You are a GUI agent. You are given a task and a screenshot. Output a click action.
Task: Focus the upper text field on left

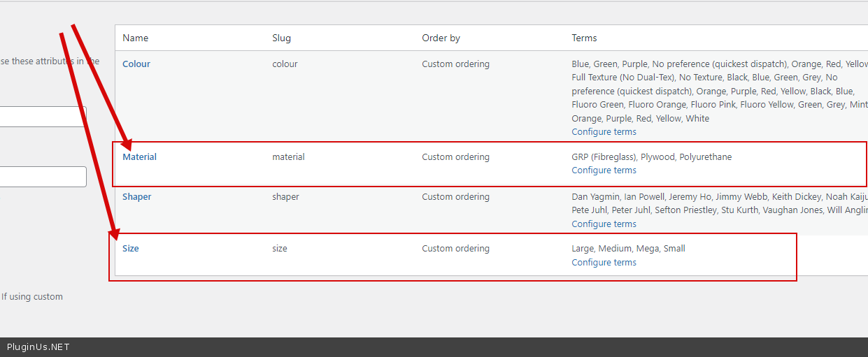tap(42, 117)
